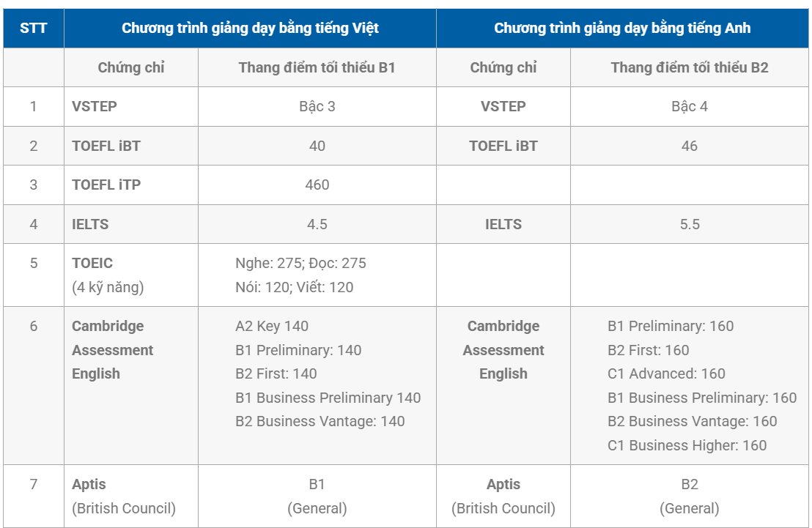The image size is (812, 528).
Task: Click the 'Nghe: 275; Đọc: 275' text
Action: click(x=300, y=263)
